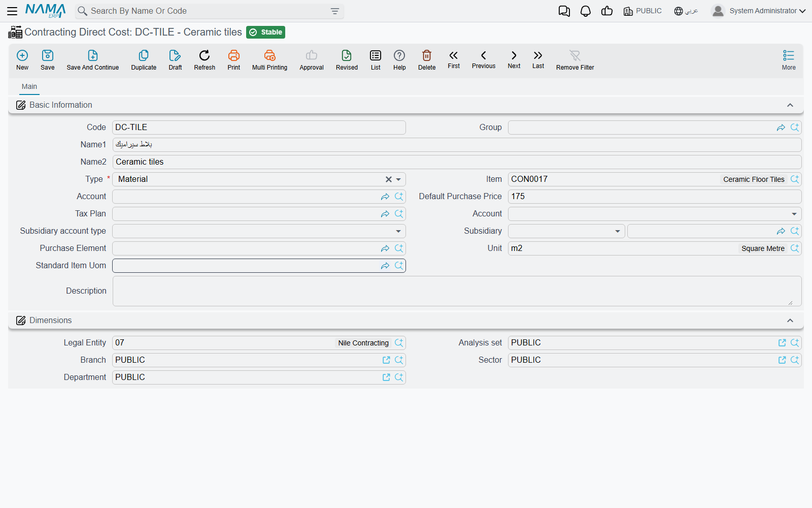The width and height of the screenshot is (812, 508).
Task: Open linked record of Group field
Action: click(781, 128)
